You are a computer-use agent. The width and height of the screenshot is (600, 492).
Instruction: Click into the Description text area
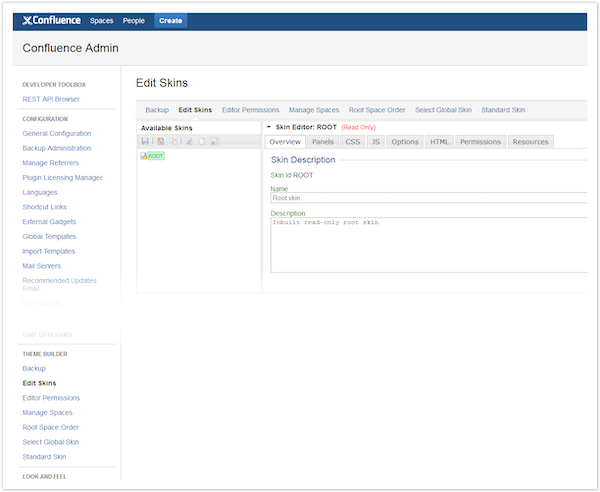pyautogui.click(x=429, y=245)
